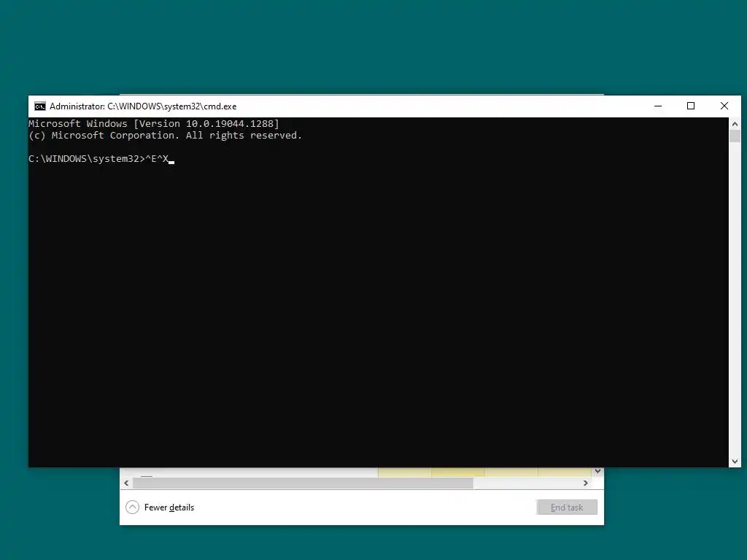Maximize the Command Prompt window
This screenshot has width=747, height=560.
pyautogui.click(x=691, y=106)
